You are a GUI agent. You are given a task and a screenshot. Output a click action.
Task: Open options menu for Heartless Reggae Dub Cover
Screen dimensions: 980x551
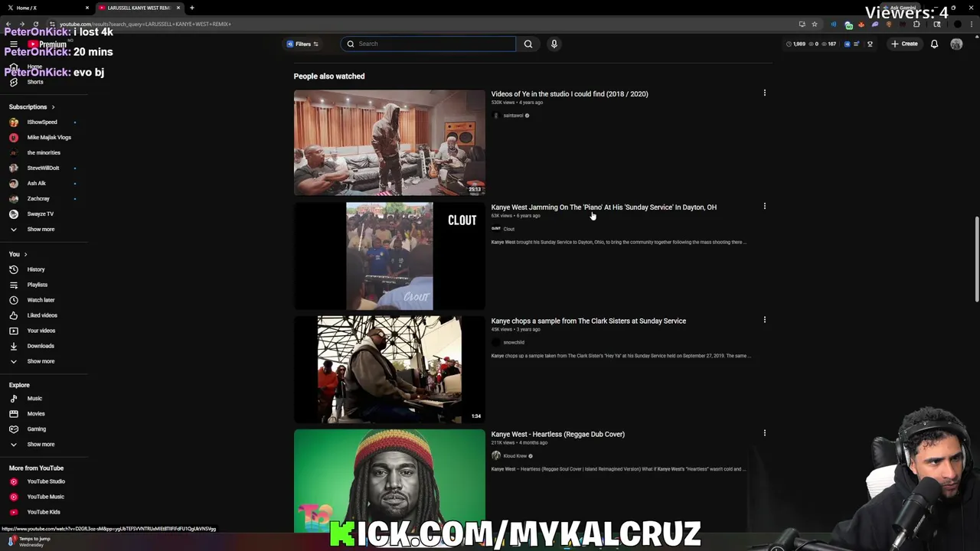[x=764, y=433]
